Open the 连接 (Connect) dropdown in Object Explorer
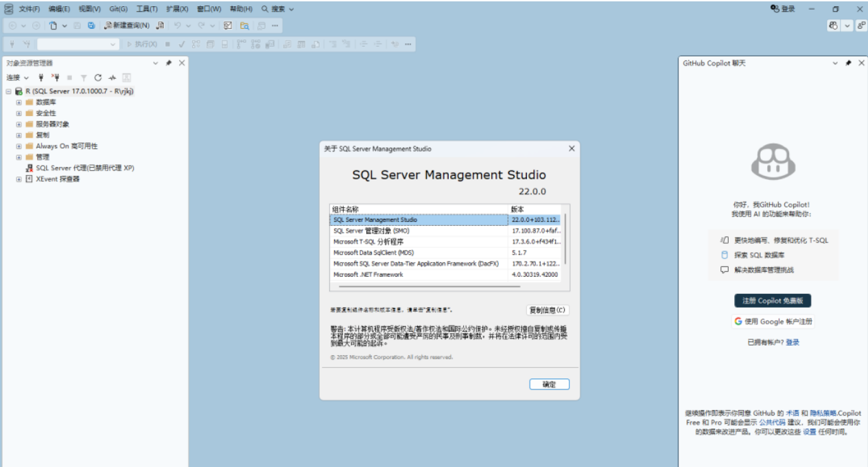The height and width of the screenshot is (467, 868). click(18, 78)
